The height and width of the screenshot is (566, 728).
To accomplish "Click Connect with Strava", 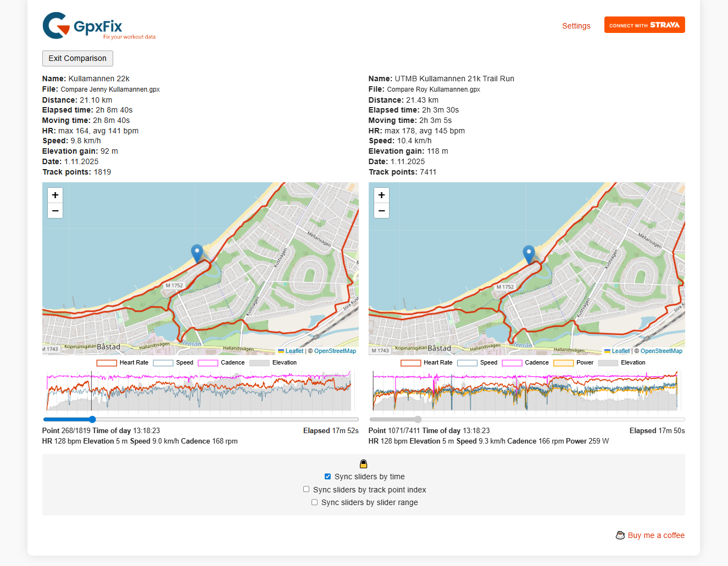I will (x=644, y=25).
